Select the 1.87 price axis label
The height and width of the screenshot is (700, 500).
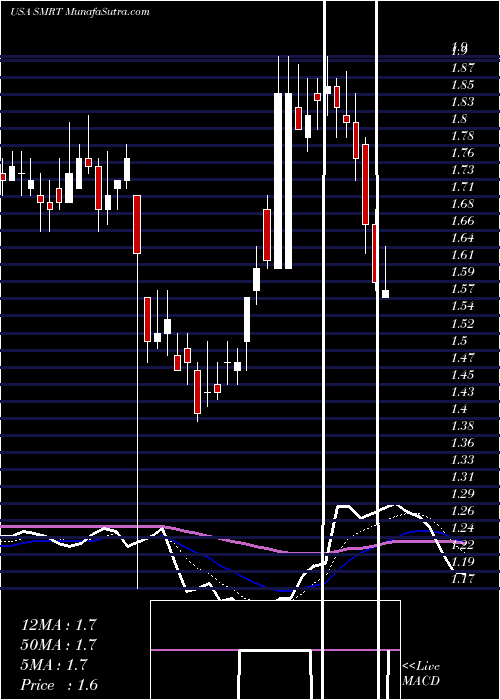coord(465,68)
